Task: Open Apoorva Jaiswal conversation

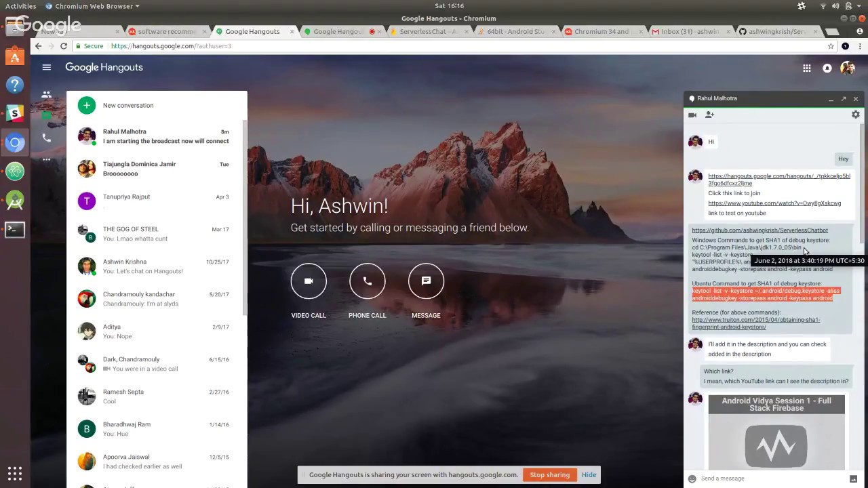Action: [157, 462]
